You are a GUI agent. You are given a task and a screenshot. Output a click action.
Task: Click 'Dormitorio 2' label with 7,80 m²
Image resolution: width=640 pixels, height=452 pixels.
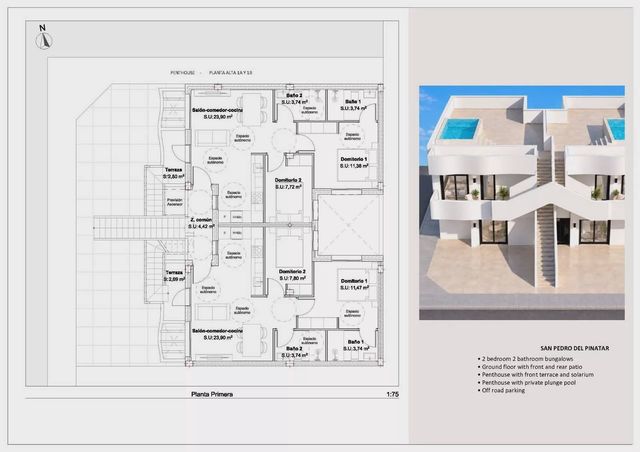[x=292, y=275]
